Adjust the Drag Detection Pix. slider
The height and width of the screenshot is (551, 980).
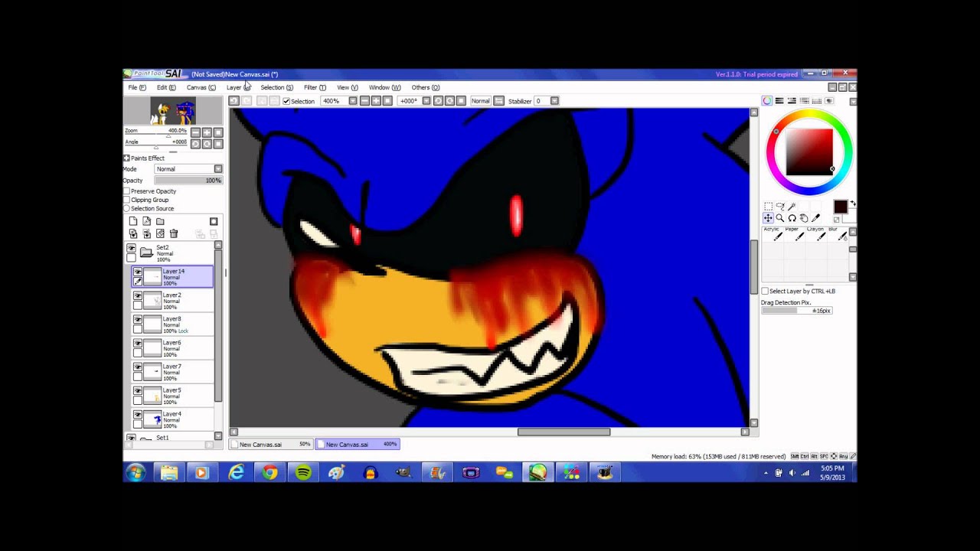point(796,311)
